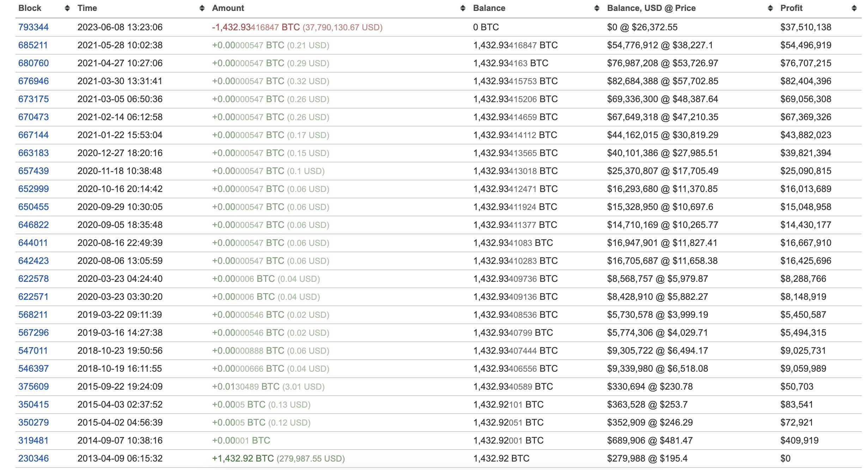
Task: Click the Balance column sort arrows
Action: tap(597, 8)
